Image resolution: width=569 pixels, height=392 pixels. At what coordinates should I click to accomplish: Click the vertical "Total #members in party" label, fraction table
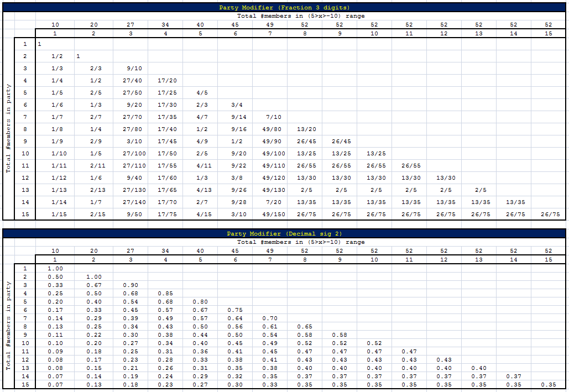coord(8,128)
